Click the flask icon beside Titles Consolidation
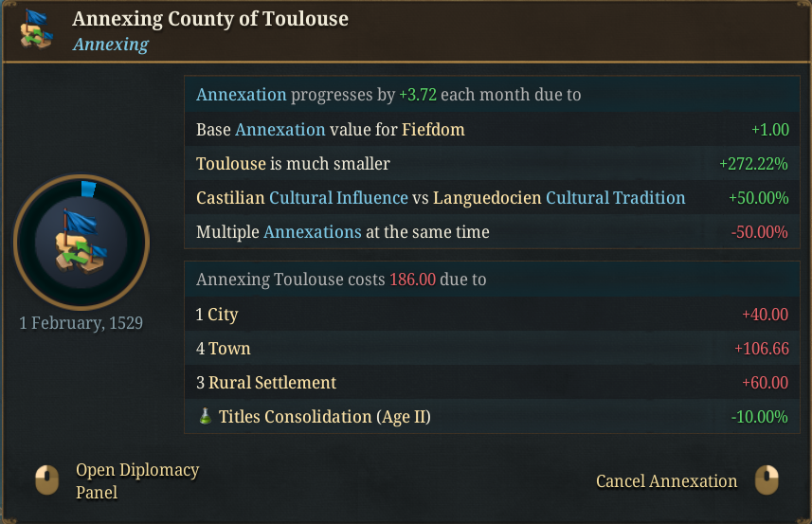812x524 pixels. click(x=205, y=417)
